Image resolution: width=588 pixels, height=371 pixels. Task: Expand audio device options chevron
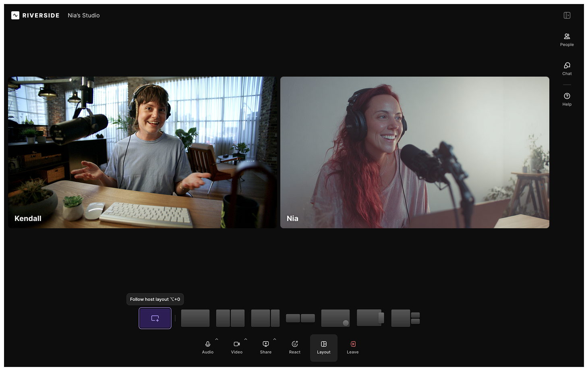coord(217,339)
